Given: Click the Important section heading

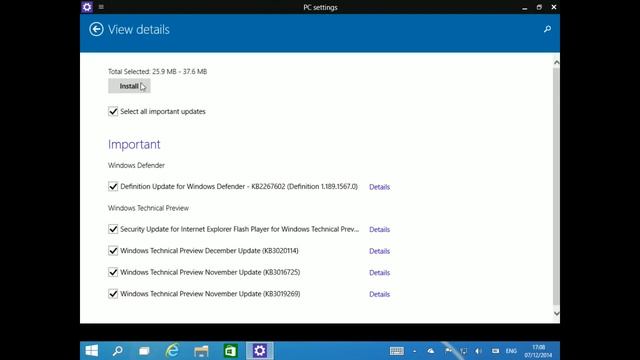Looking at the screenshot, I should (134, 144).
